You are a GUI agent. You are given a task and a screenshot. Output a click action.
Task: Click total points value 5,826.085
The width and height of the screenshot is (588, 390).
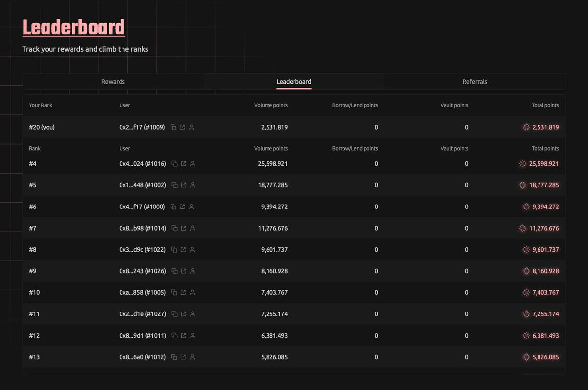(x=546, y=357)
